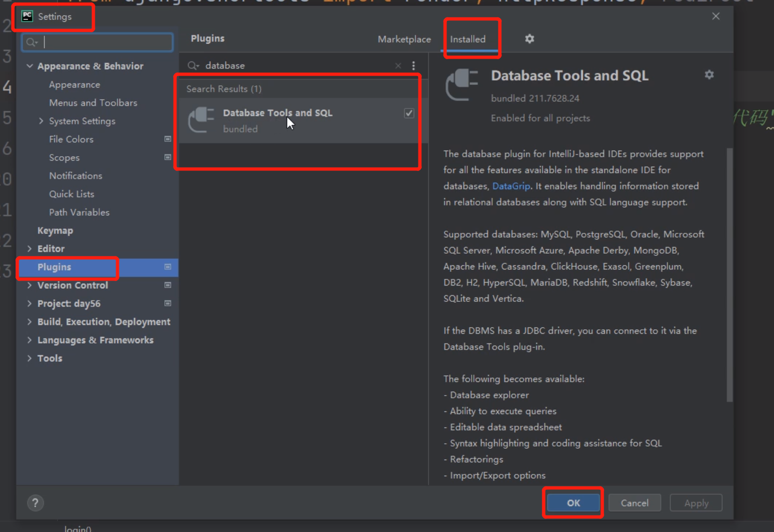Collapse the Appearance & Behavior section
This screenshot has width=774, height=532.
click(x=30, y=66)
